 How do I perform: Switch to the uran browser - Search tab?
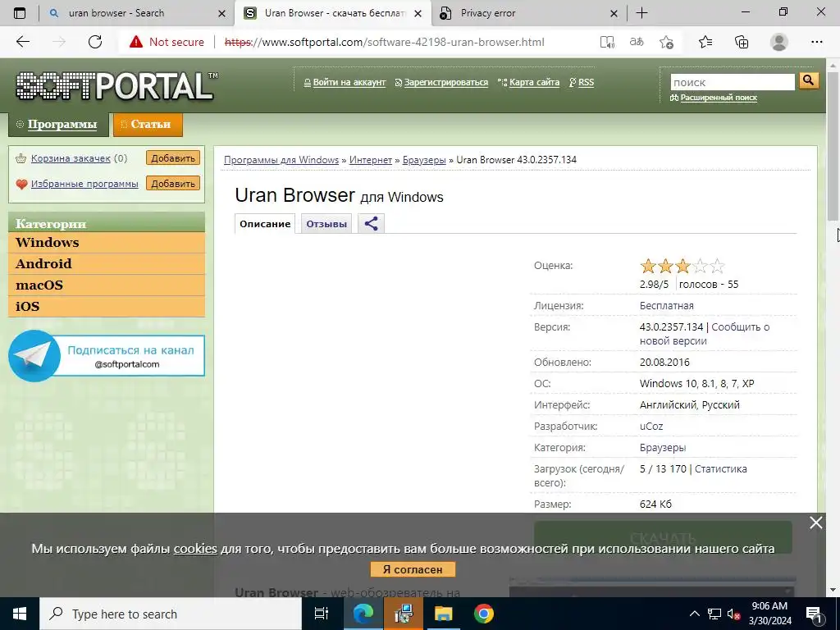(x=116, y=13)
